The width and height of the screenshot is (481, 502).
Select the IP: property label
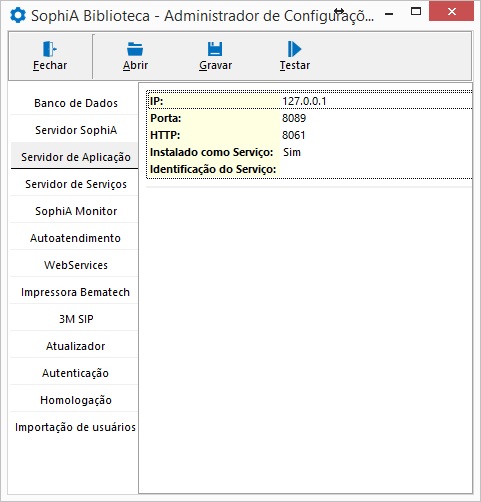156,101
